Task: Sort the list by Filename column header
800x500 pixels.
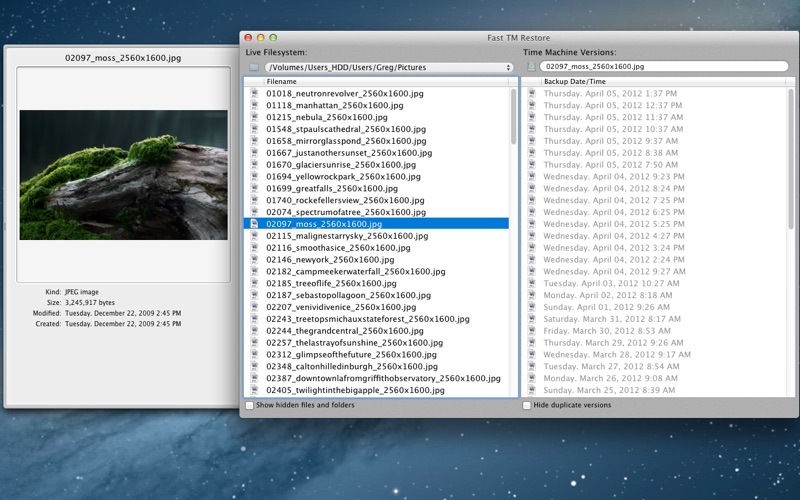Action: click(386, 82)
